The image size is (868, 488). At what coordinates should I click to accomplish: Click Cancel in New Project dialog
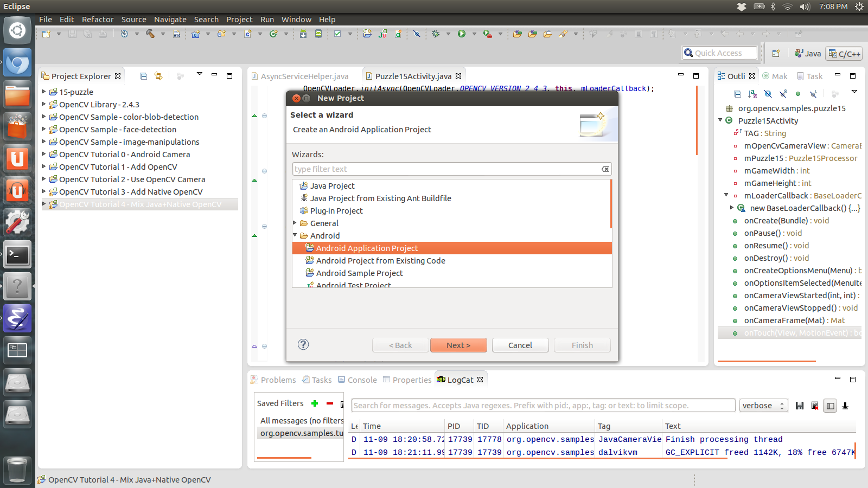[x=520, y=345]
